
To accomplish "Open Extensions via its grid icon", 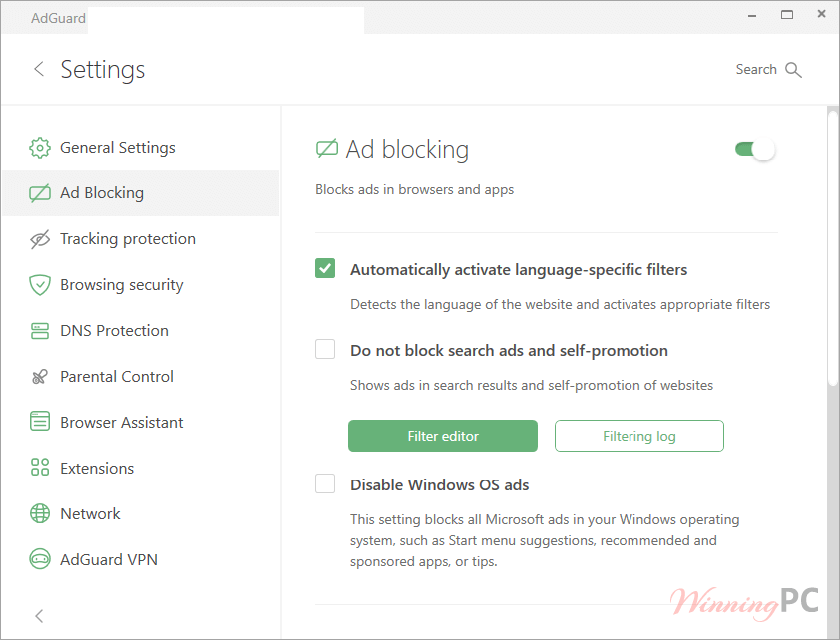I will pyautogui.click(x=39, y=468).
